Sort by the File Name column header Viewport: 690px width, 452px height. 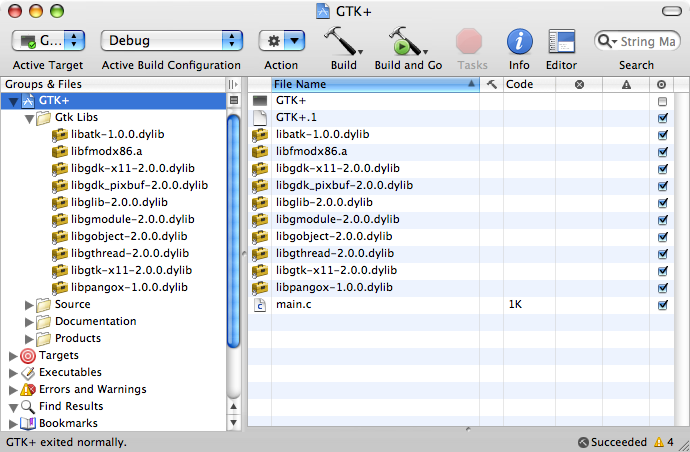point(370,85)
